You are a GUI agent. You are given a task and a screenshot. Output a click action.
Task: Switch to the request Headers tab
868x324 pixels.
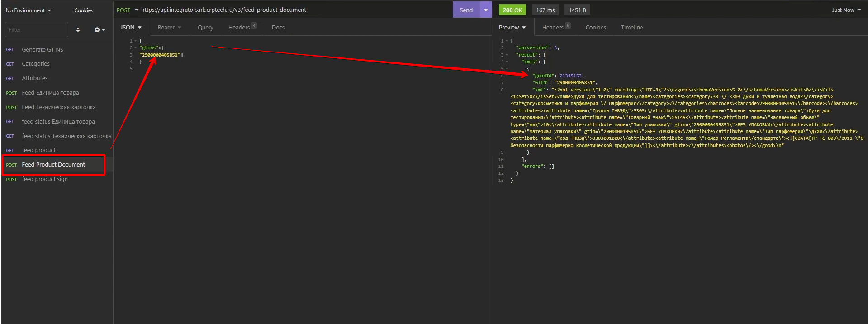[x=242, y=28]
